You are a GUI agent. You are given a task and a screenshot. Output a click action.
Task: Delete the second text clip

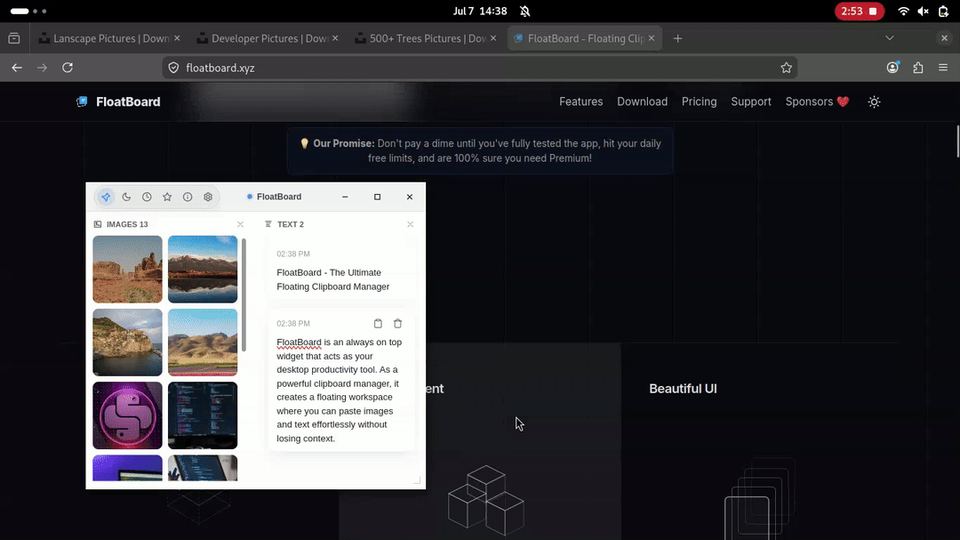[x=397, y=323]
